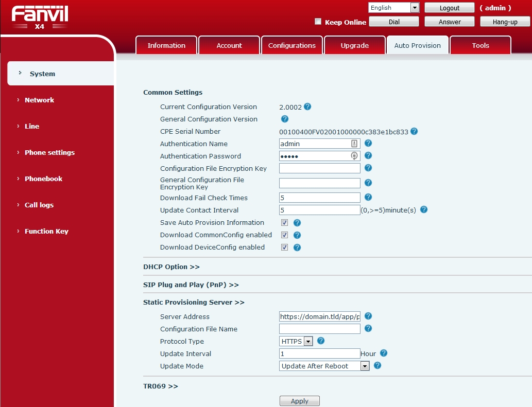Click help icon next to Update Mode
532x407 pixels.
click(377, 366)
